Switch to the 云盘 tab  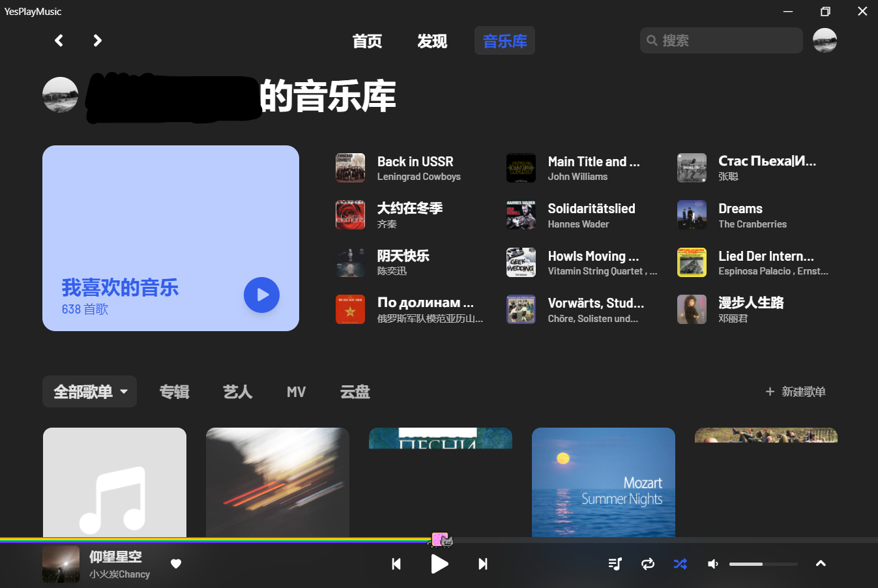pos(355,391)
